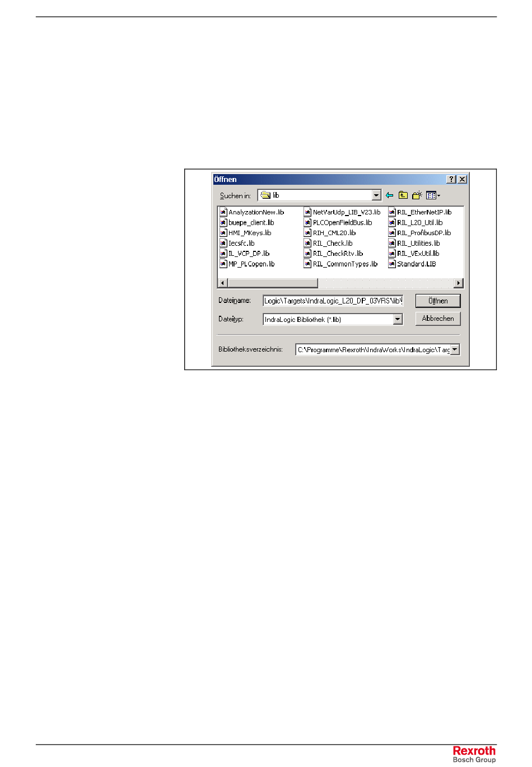The height and width of the screenshot is (767, 532).
Task: Select the file name RIL_CommonTypes.lib
Action: pos(345,264)
